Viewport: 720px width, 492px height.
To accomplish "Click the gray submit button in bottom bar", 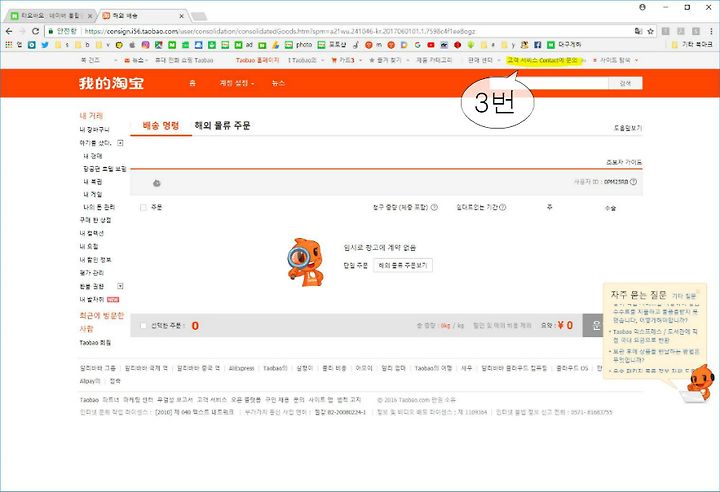I will (x=593, y=326).
